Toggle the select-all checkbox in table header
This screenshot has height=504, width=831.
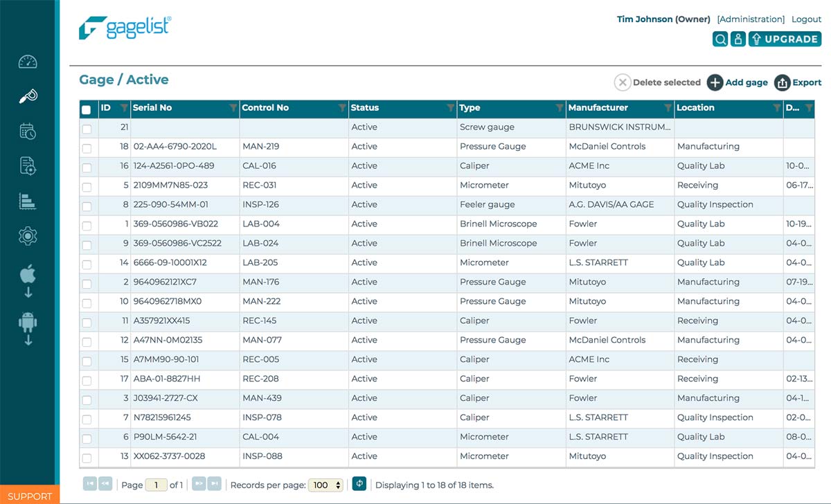86,109
